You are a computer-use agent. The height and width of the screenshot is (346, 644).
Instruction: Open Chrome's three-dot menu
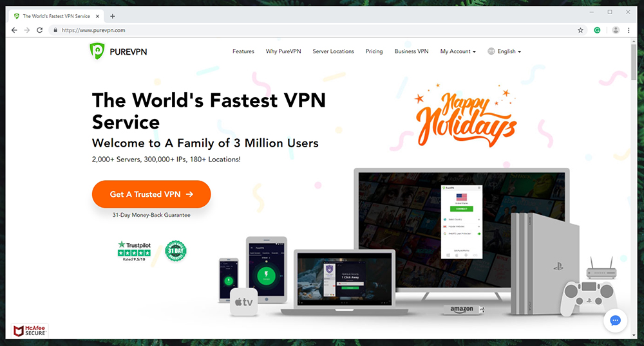click(629, 30)
